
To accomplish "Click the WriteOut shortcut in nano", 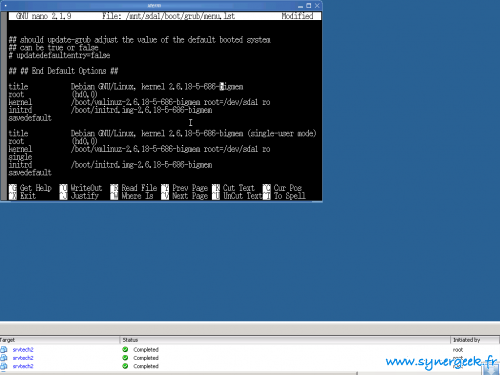I will click(x=81, y=188).
